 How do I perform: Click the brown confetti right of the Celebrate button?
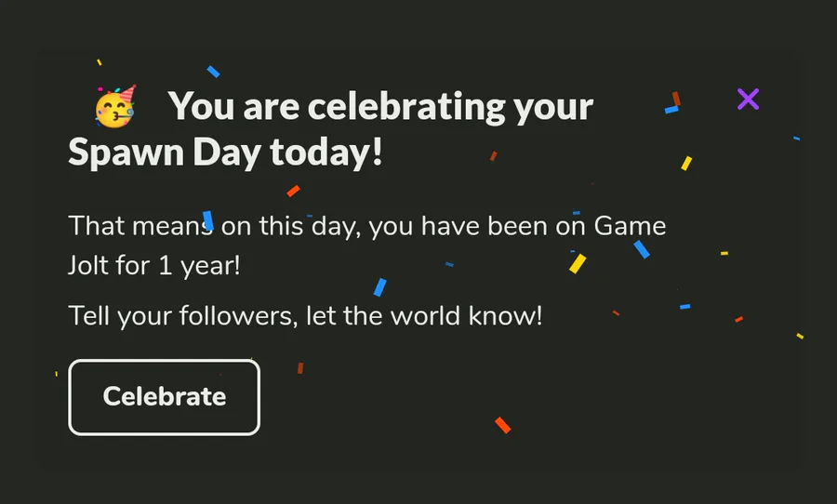[300, 368]
